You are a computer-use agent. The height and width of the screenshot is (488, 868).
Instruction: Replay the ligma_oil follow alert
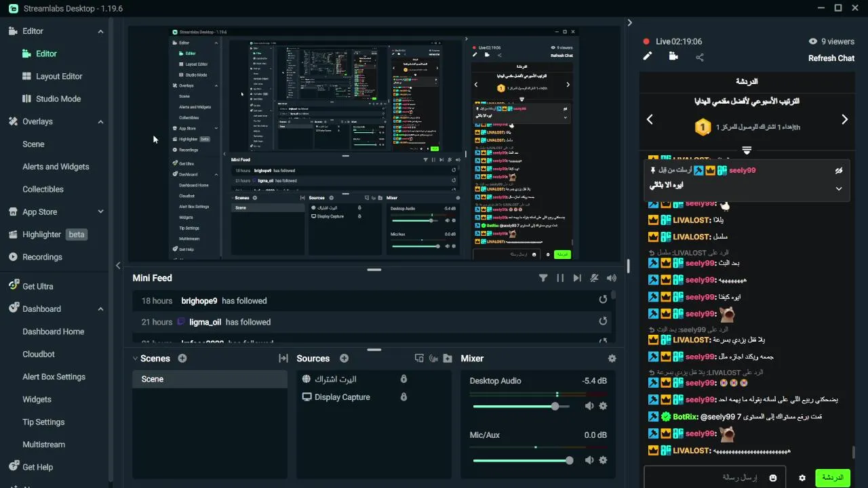pyautogui.click(x=603, y=321)
